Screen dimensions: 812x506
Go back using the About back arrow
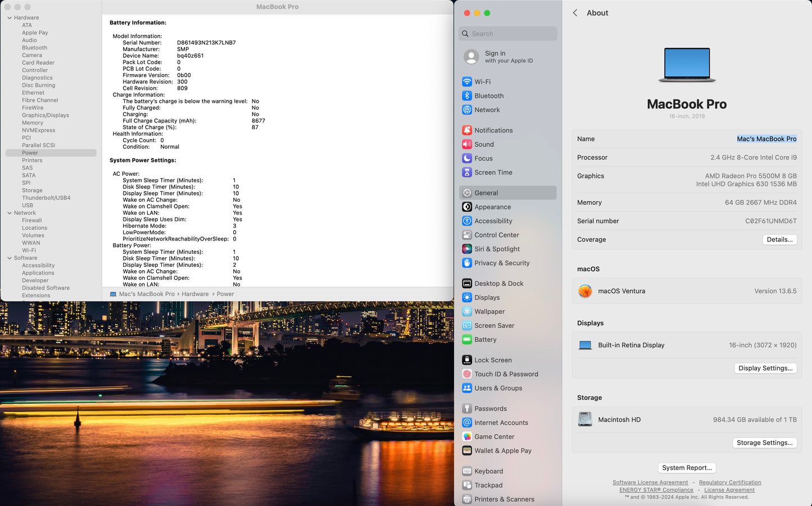tap(575, 13)
